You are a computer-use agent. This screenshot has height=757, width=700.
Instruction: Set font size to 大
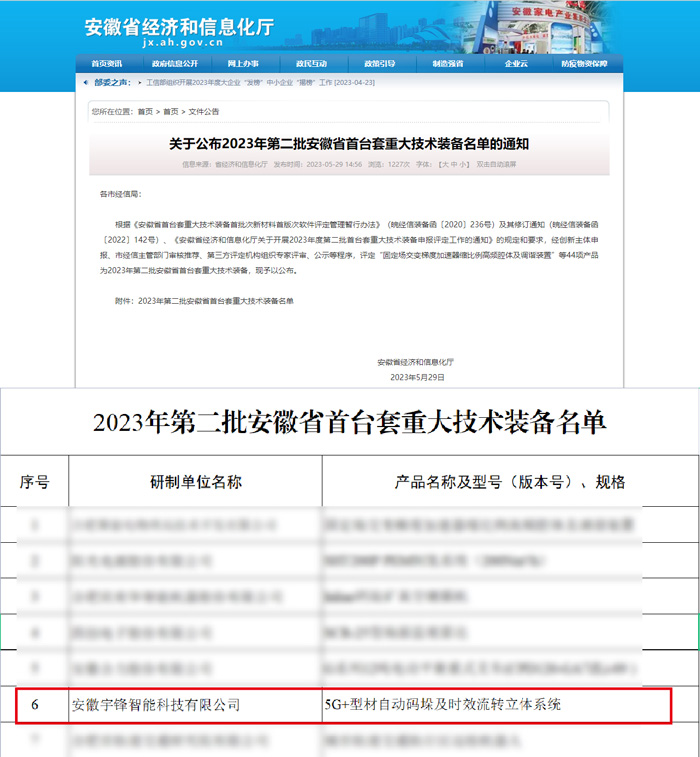(444, 164)
